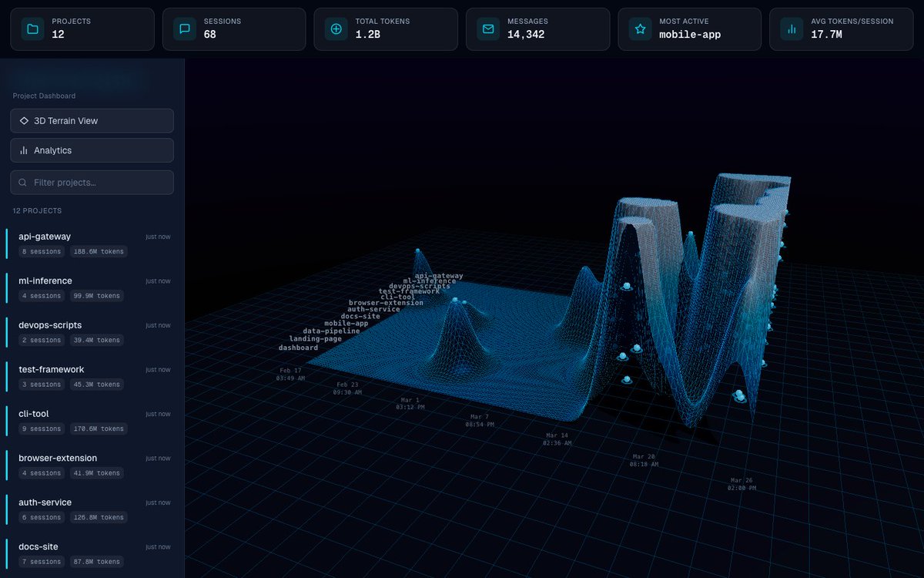
Task: Click the bar chart icon beside Analytics
Action: [24, 150]
